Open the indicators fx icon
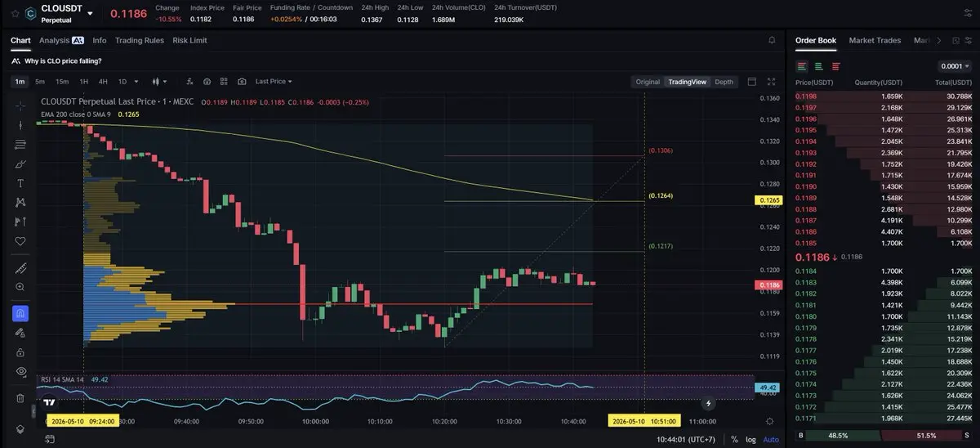This screenshot has height=448, width=980. 189,82
